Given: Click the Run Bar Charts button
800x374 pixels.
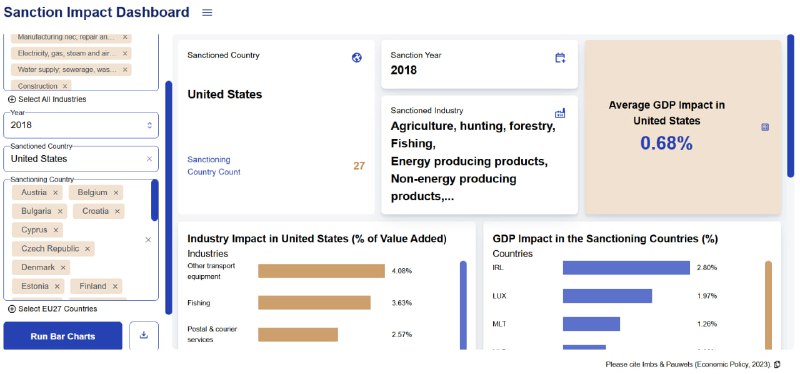Looking at the screenshot, I should tap(63, 336).
